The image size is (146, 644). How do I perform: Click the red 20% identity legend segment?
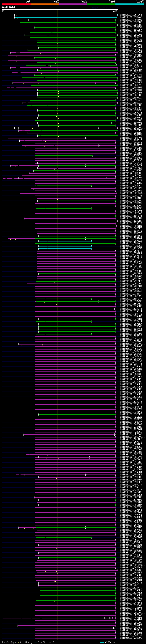click(x=16, y=4)
